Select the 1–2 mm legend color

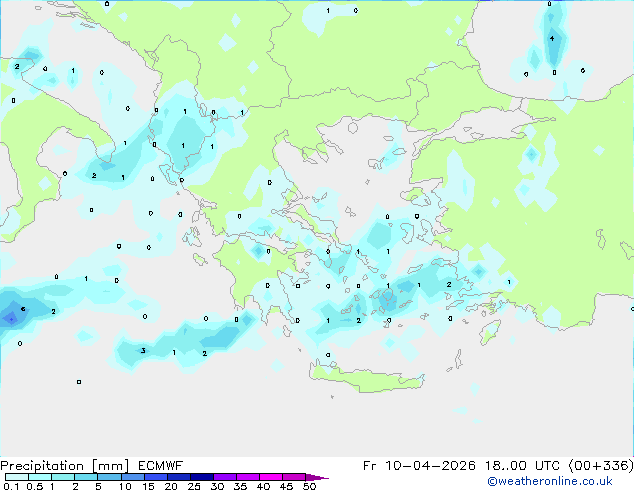tap(63, 477)
